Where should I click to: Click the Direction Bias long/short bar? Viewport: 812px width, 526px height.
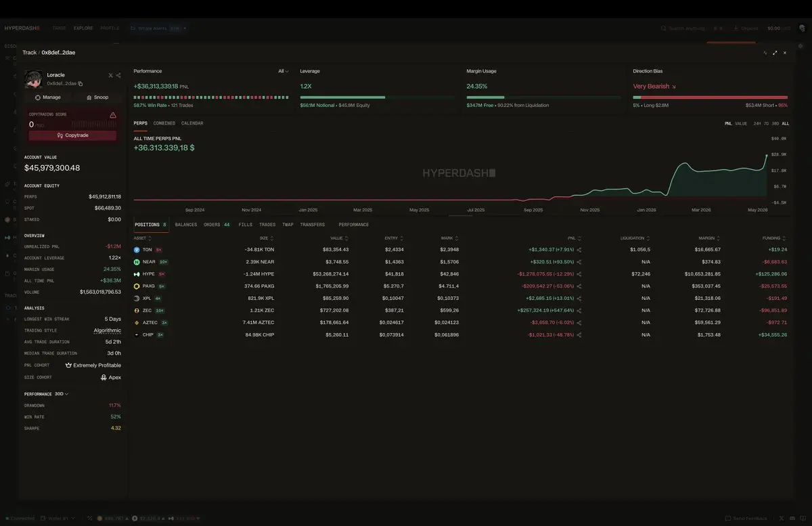[710, 97]
